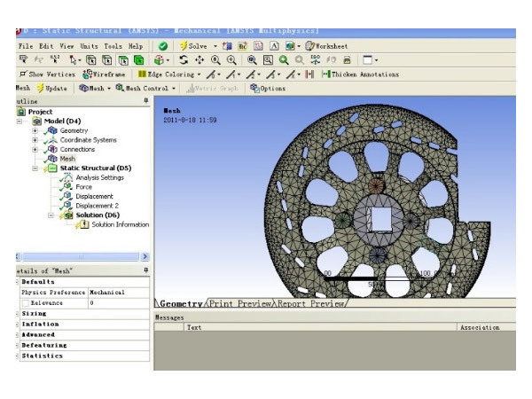Select the Rotate view tool
The image size is (532, 399).
coord(184,60)
